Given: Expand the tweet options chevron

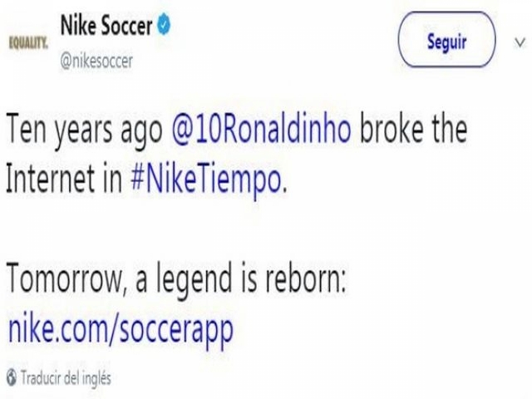Looking at the screenshot, I should point(520,42).
